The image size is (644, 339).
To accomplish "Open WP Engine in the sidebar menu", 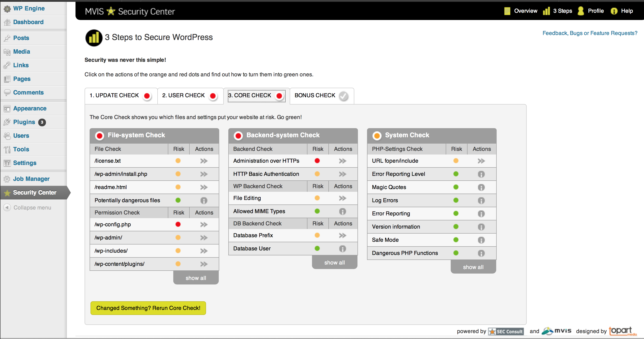I will (33, 8).
